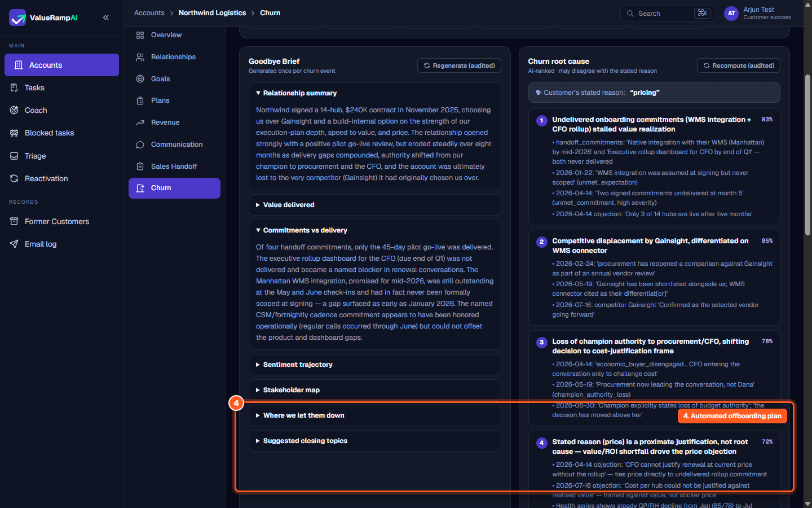The height and width of the screenshot is (508, 812).
Task: Open Tasks in main sidebar
Action: pyautogui.click(x=61, y=87)
